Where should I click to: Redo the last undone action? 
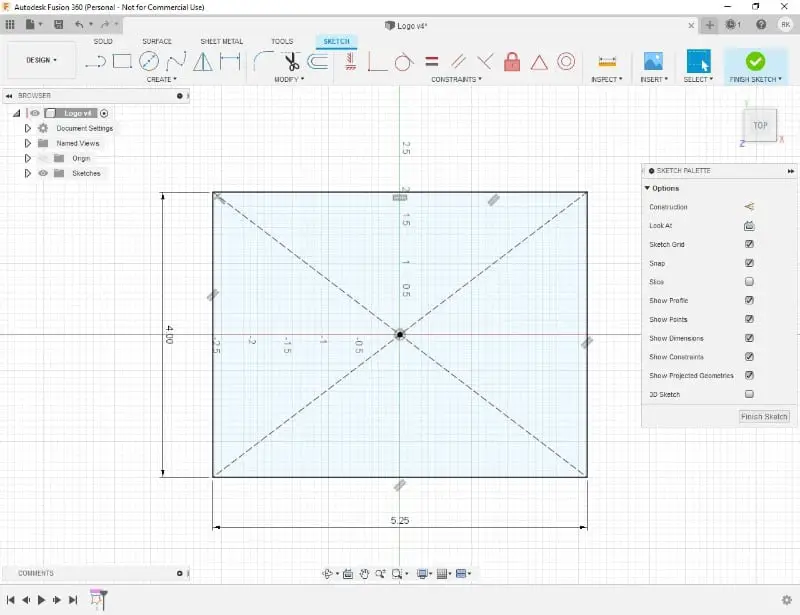click(x=105, y=24)
